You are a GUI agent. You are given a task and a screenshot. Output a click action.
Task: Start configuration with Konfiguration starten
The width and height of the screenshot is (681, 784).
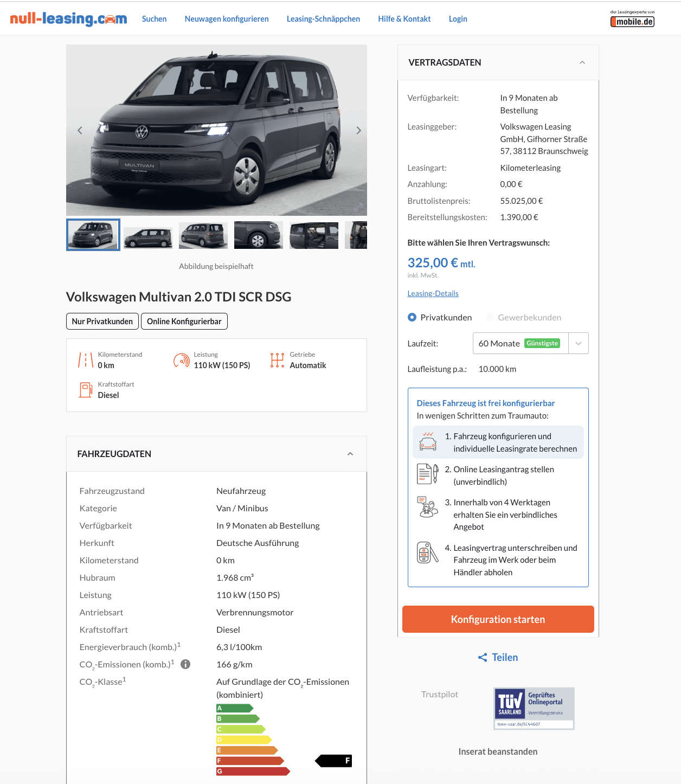tap(498, 619)
